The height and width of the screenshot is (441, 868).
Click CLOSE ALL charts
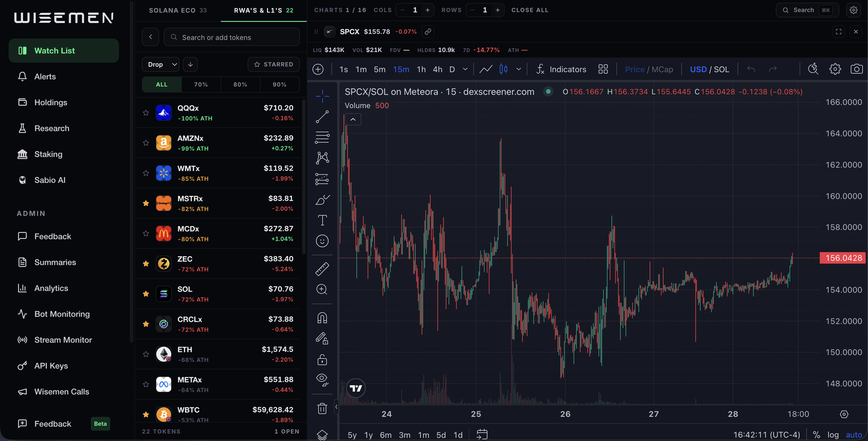click(x=530, y=10)
